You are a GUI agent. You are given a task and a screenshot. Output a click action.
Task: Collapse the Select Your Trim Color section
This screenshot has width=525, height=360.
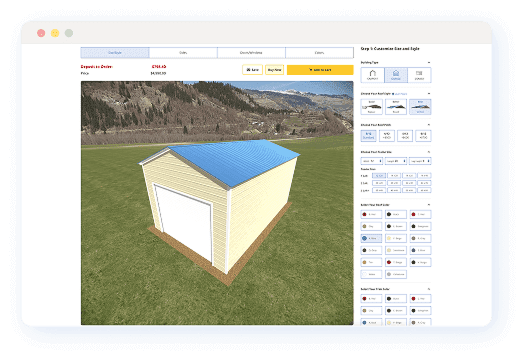click(429, 289)
